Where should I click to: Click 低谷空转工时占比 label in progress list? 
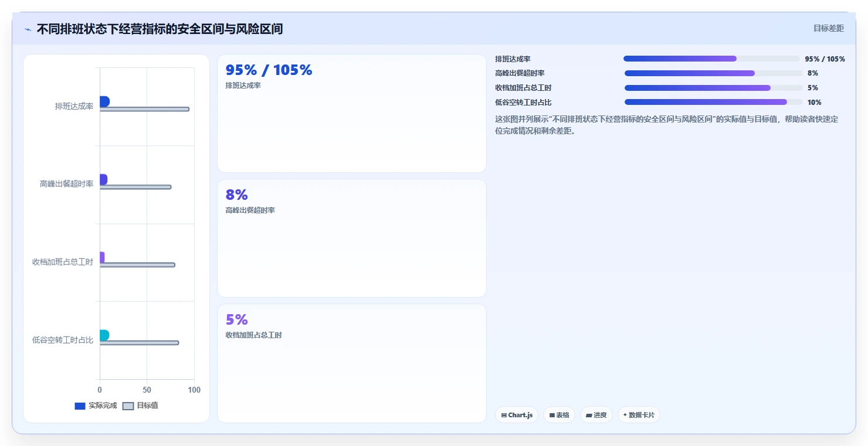pos(523,103)
